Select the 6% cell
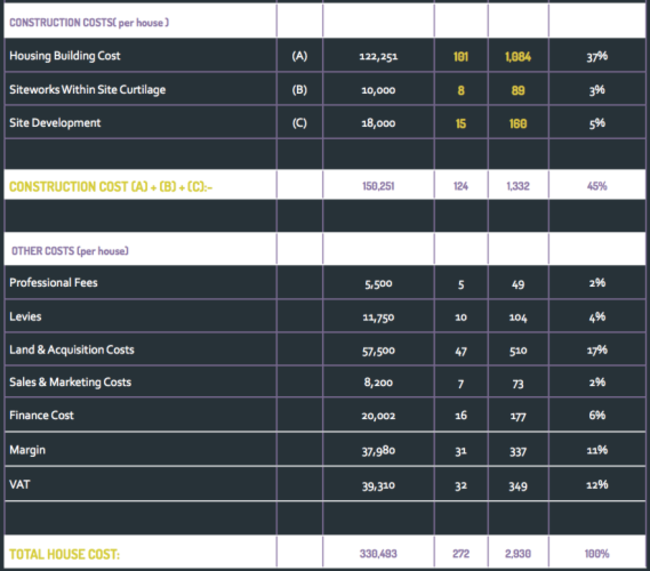This screenshot has height=571, width=650. (597, 415)
